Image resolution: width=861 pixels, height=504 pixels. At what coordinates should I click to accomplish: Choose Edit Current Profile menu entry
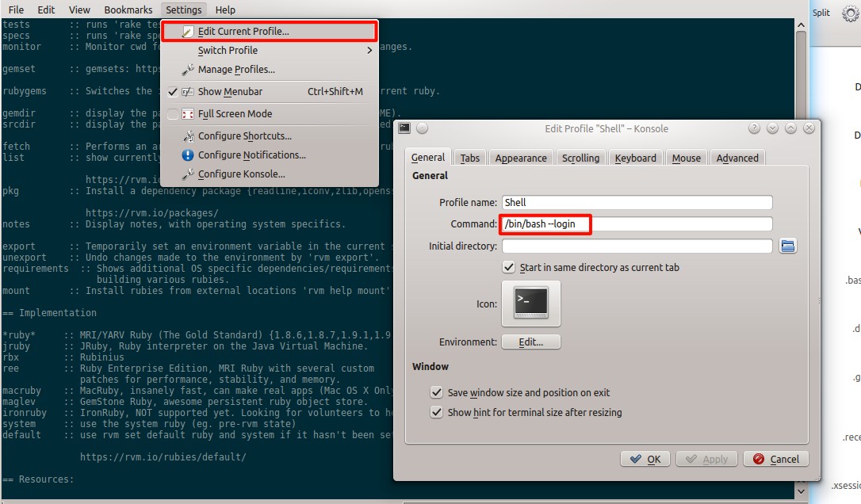pos(270,31)
